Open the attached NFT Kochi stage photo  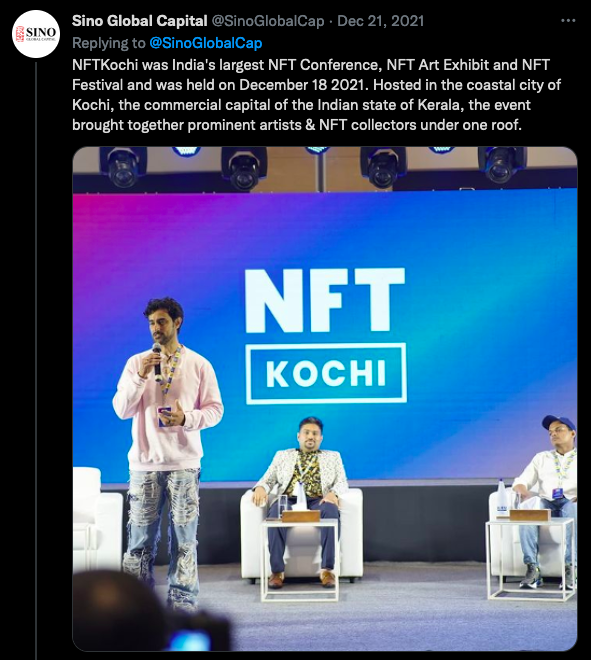click(x=325, y=399)
